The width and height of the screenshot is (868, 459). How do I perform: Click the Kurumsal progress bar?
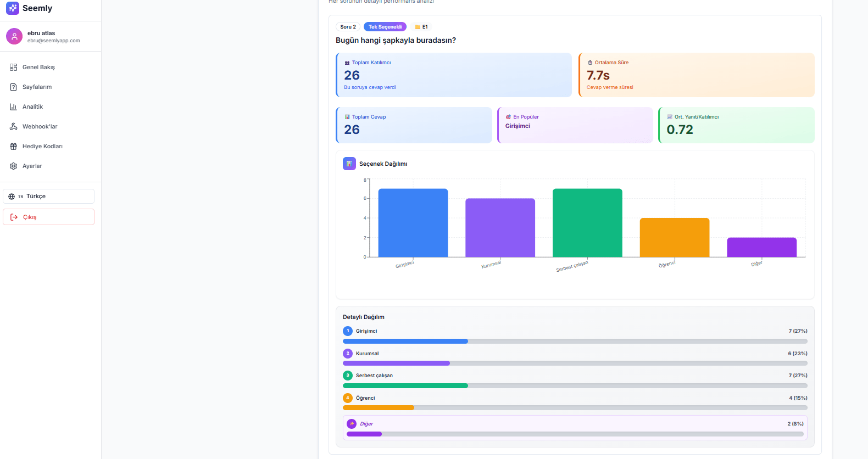(x=575, y=363)
